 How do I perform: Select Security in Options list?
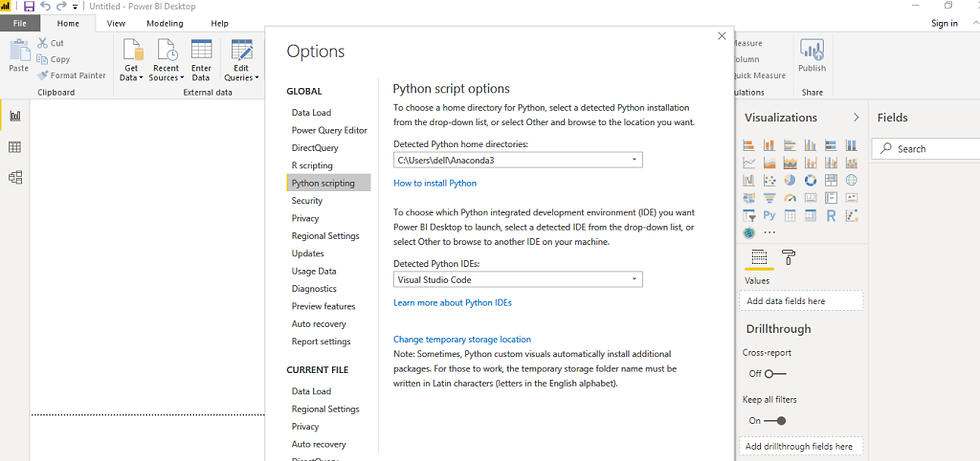coord(307,201)
